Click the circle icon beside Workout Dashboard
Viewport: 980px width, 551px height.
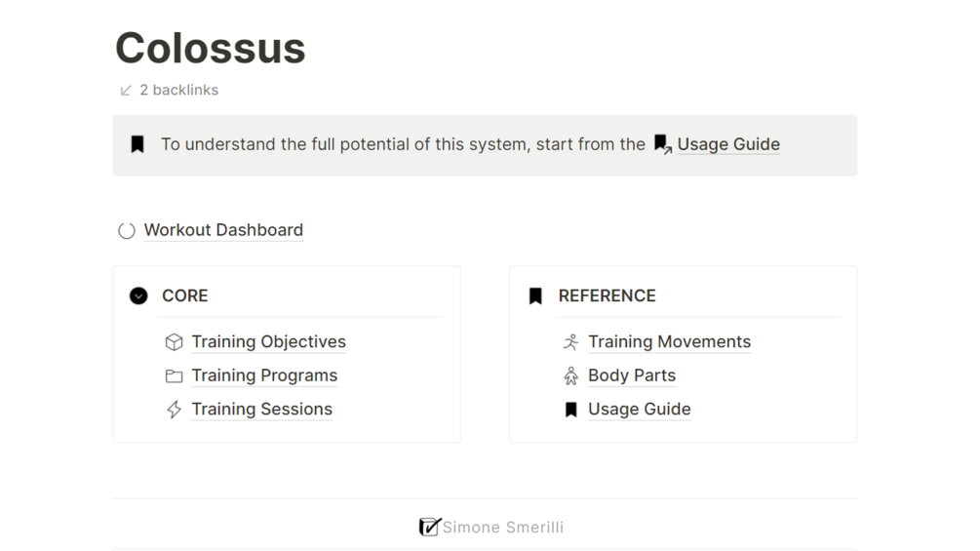pyautogui.click(x=127, y=231)
